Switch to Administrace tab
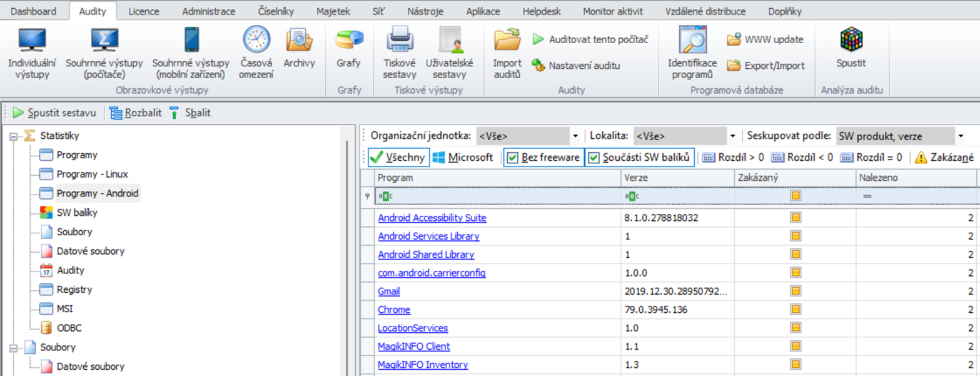The height and width of the screenshot is (376, 980). [209, 11]
